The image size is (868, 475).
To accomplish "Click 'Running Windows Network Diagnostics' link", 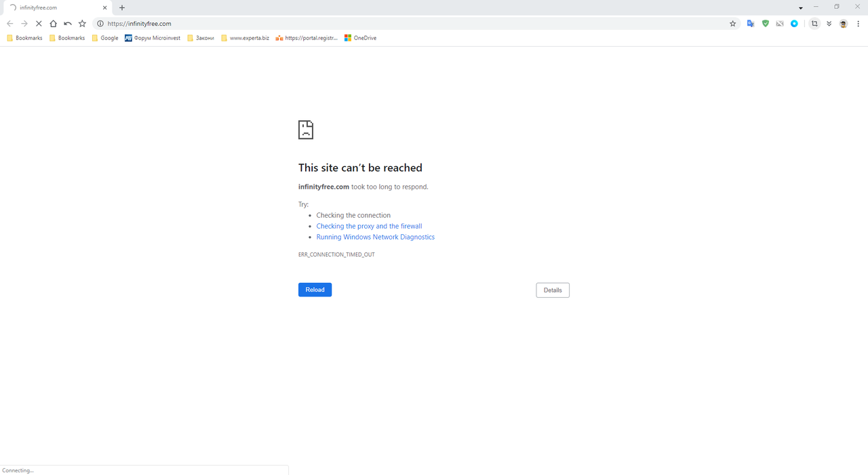I will click(x=376, y=237).
